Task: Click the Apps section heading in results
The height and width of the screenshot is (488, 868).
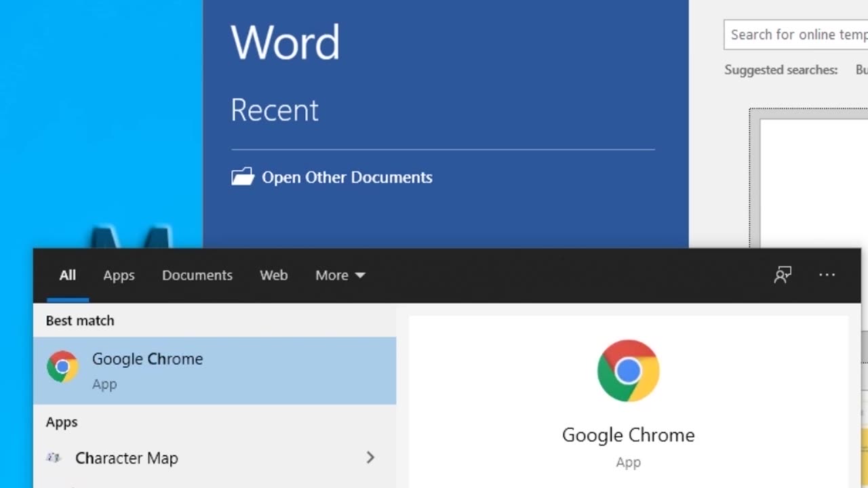Action: click(x=62, y=422)
